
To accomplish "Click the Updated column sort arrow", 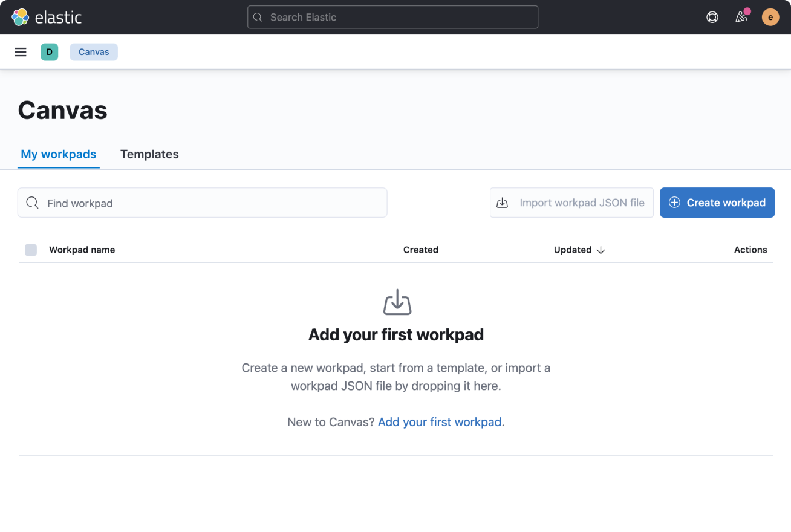I will 601,250.
